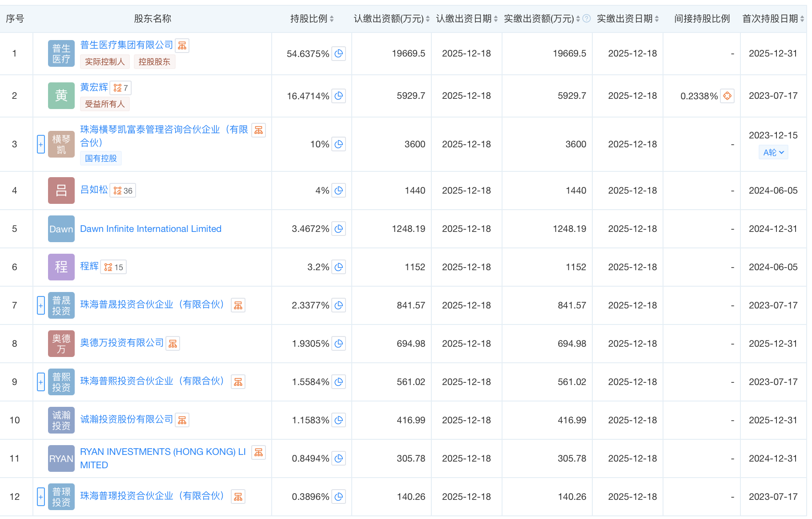Open equity structure icon next to 普生医疗集团有限公司
The width and height of the screenshot is (812, 519).
coord(182,45)
